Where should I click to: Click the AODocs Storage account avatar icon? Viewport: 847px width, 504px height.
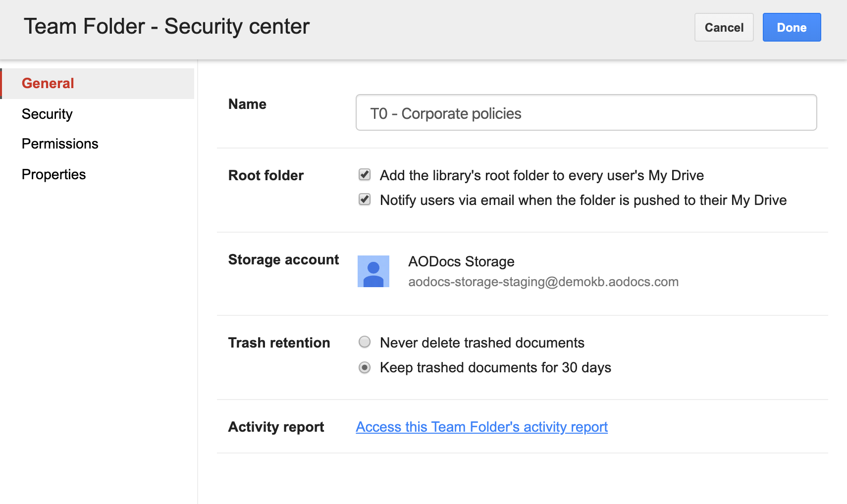373,271
